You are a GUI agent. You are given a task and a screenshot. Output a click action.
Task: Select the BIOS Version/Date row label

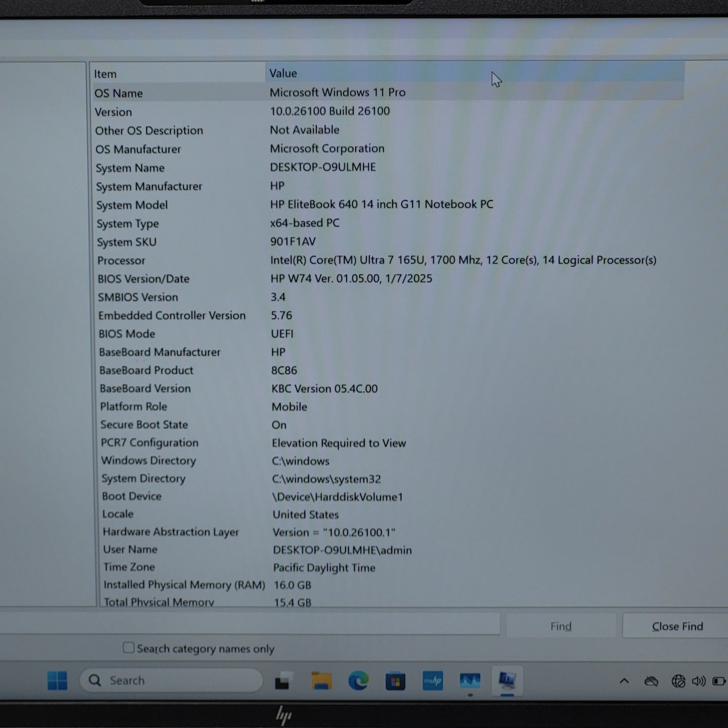click(x=144, y=279)
